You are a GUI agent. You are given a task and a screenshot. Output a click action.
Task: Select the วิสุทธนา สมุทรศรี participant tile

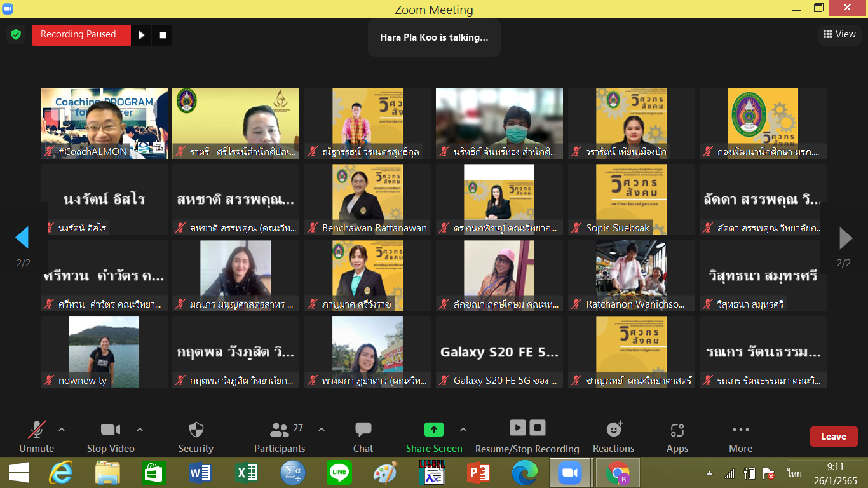(763, 276)
